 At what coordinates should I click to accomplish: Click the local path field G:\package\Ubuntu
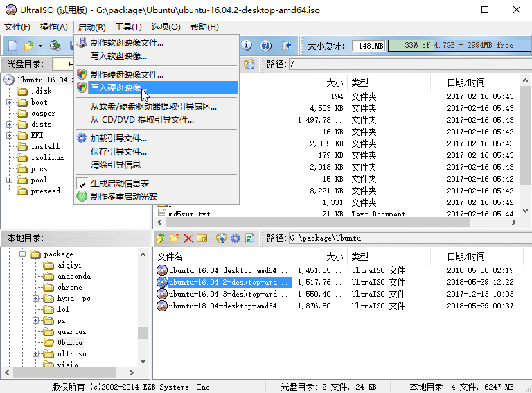(410, 238)
